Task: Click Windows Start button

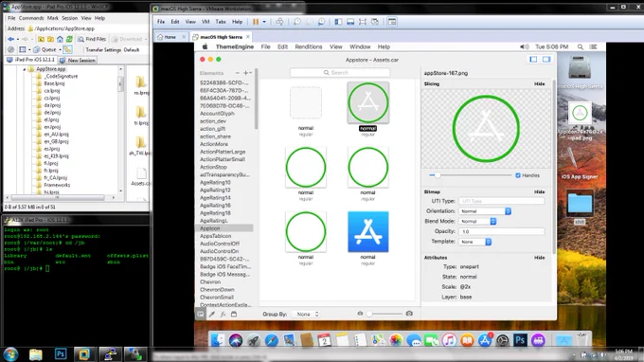Action: click(10, 354)
